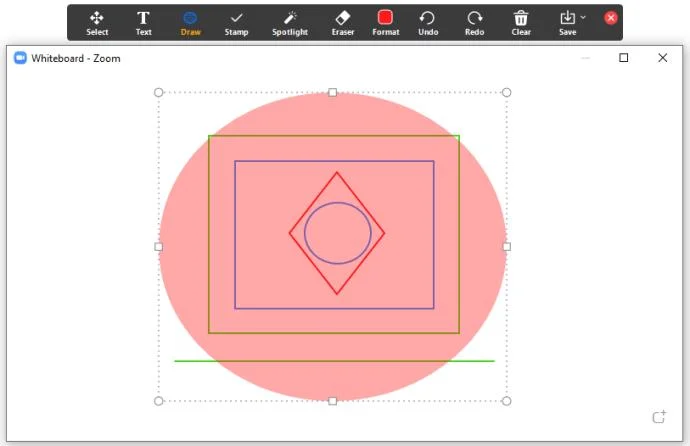Click the Zoom logo in title bar
The height and width of the screenshot is (446, 690).
tap(20, 58)
